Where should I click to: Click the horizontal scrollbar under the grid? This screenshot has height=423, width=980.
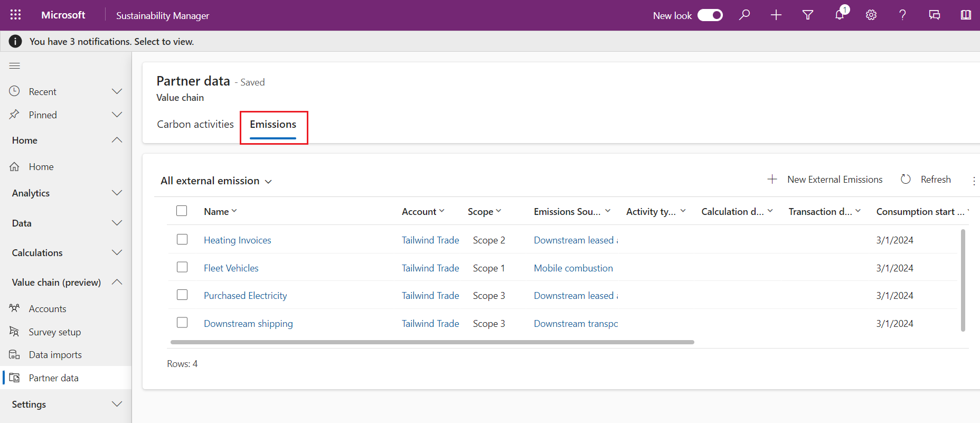point(432,342)
